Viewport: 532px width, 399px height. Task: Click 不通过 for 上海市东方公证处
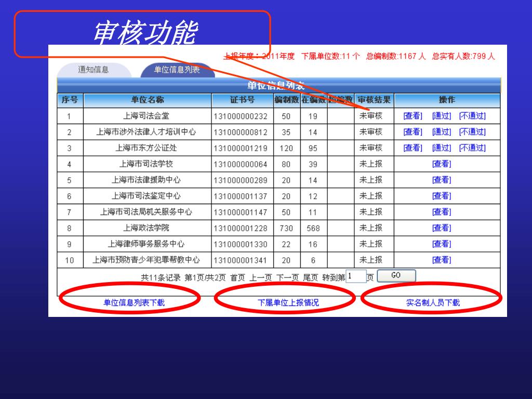click(x=472, y=148)
